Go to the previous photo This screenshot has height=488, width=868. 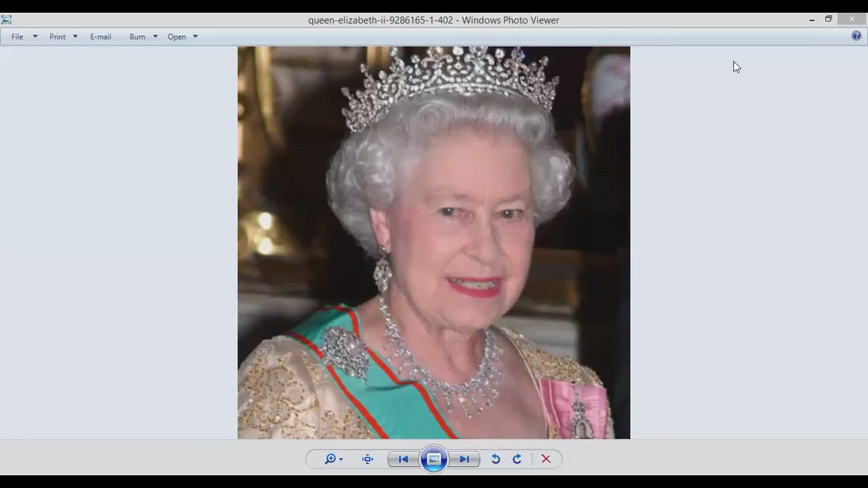click(403, 459)
